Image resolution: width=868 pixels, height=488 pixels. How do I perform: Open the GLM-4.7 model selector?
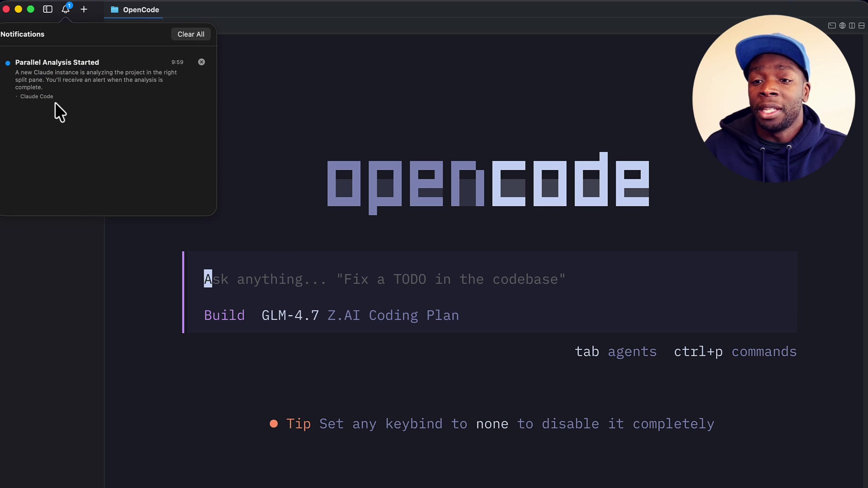[290, 315]
